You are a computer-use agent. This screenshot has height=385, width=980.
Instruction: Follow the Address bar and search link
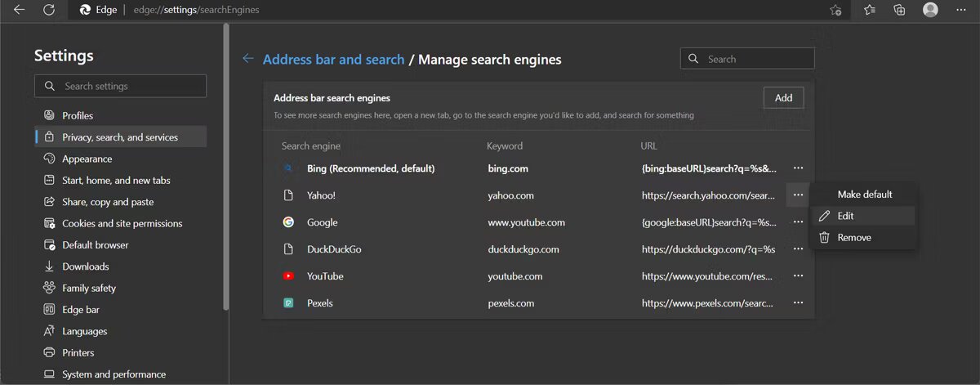333,60
